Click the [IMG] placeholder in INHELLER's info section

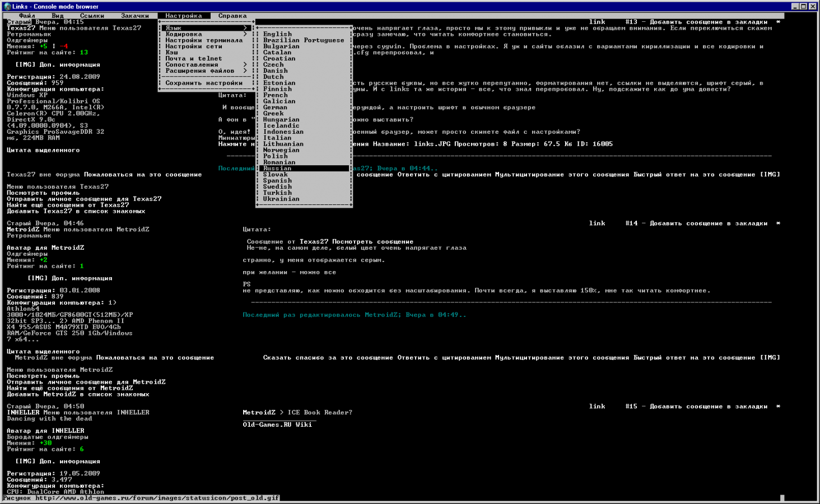click(25, 461)
